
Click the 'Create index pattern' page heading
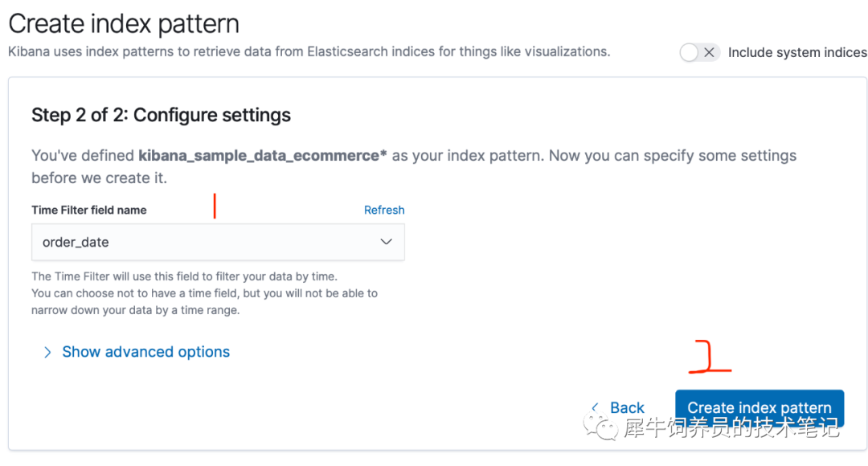pyautogui.click(x=124, y=23)
